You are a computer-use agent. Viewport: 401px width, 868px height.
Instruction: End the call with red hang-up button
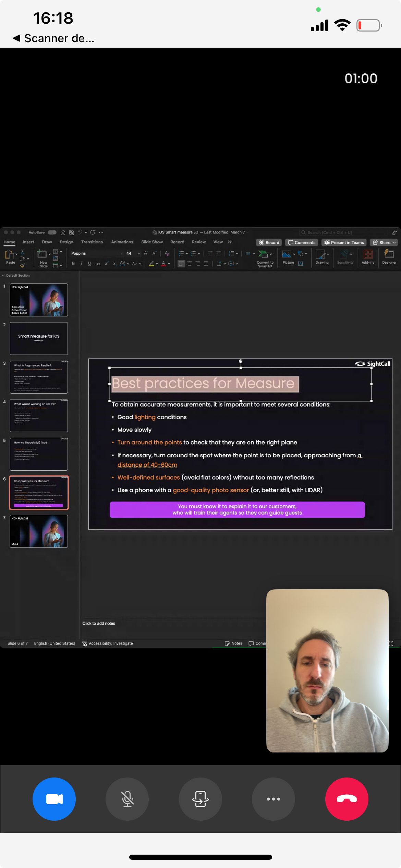tap(347, 799)
